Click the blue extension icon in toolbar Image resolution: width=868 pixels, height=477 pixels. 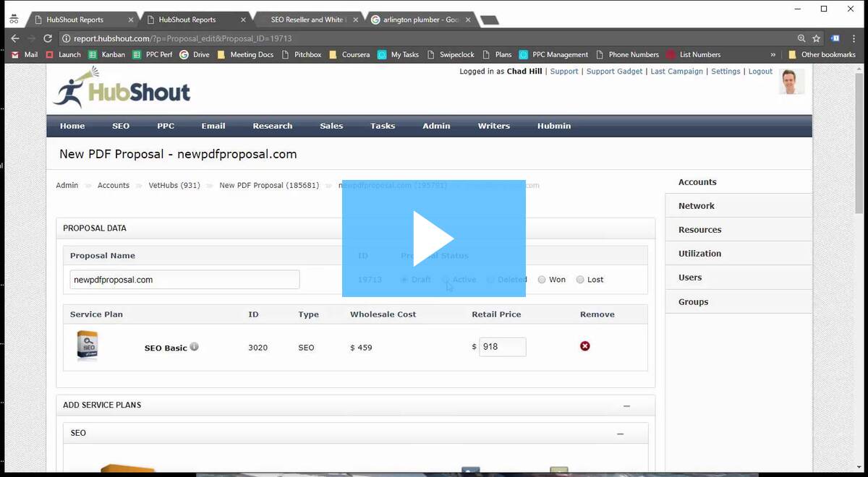coord(835,38)
